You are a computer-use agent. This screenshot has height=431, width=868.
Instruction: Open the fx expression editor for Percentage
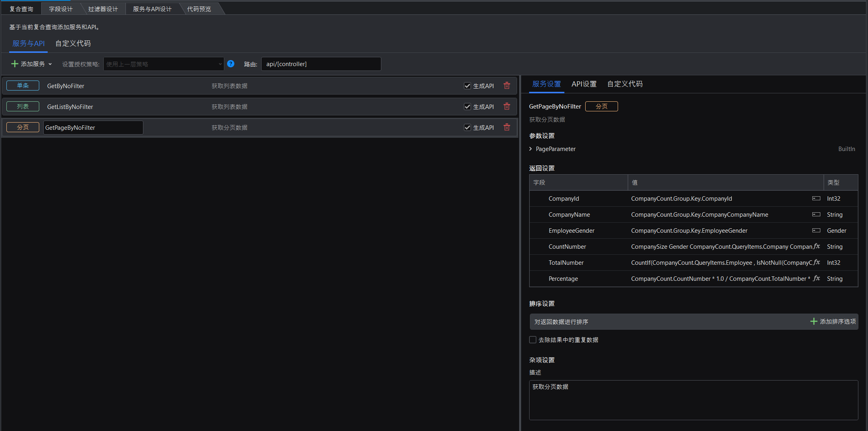point(817,278)
